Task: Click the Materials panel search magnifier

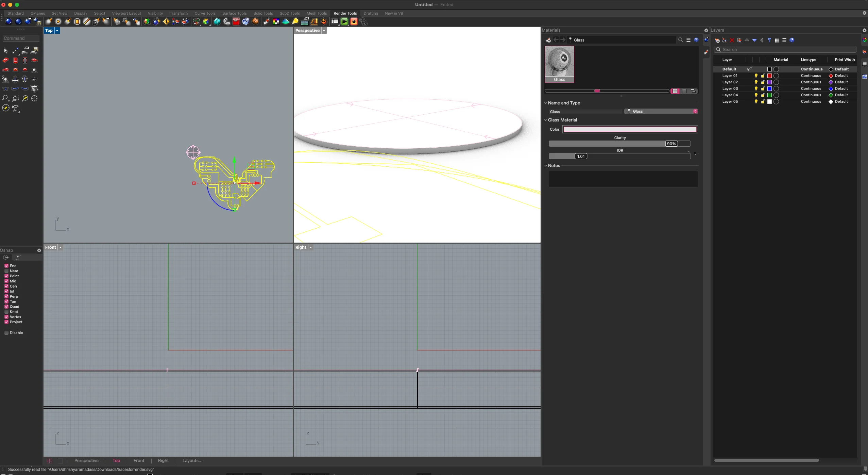Action: tap(680, 40)
